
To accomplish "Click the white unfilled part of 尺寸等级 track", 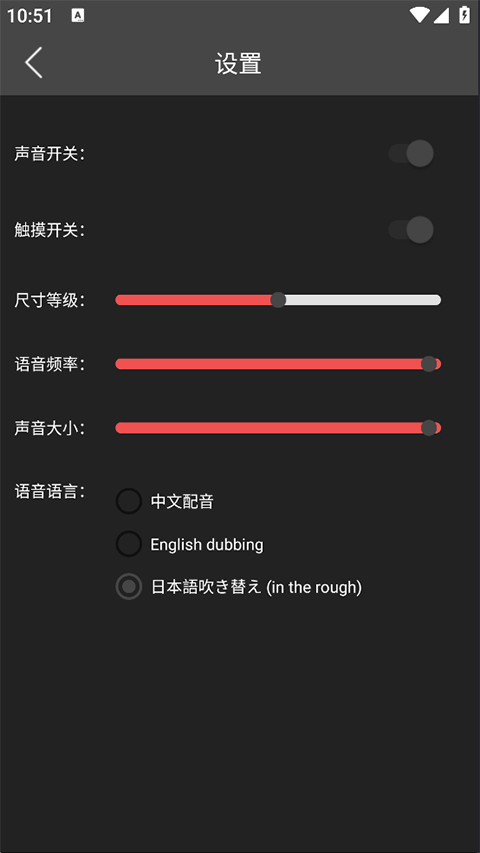I will (363, 300).
